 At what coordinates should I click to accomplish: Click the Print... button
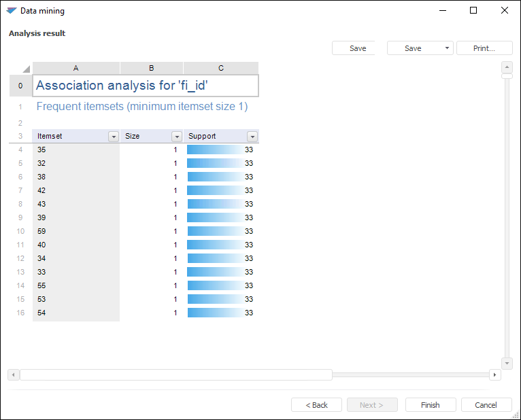click(x=484, y=48)
